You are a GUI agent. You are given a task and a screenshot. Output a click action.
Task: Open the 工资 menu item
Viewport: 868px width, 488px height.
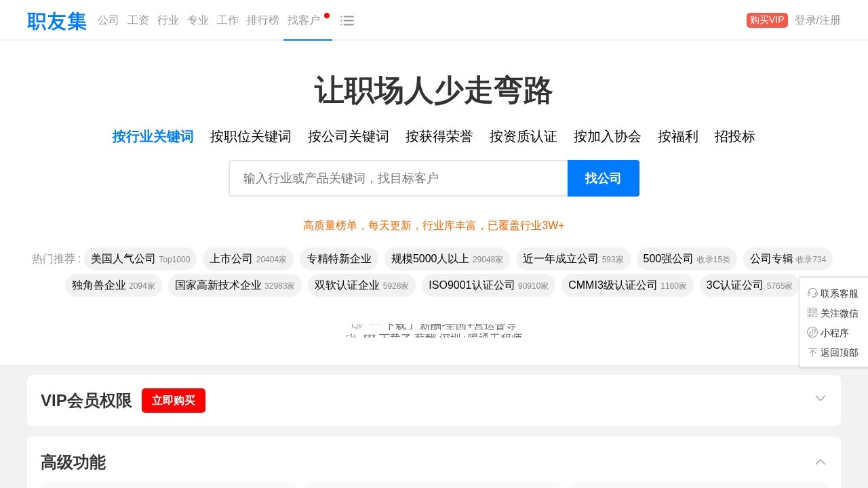pyautogui.click(x=138, y=20)
